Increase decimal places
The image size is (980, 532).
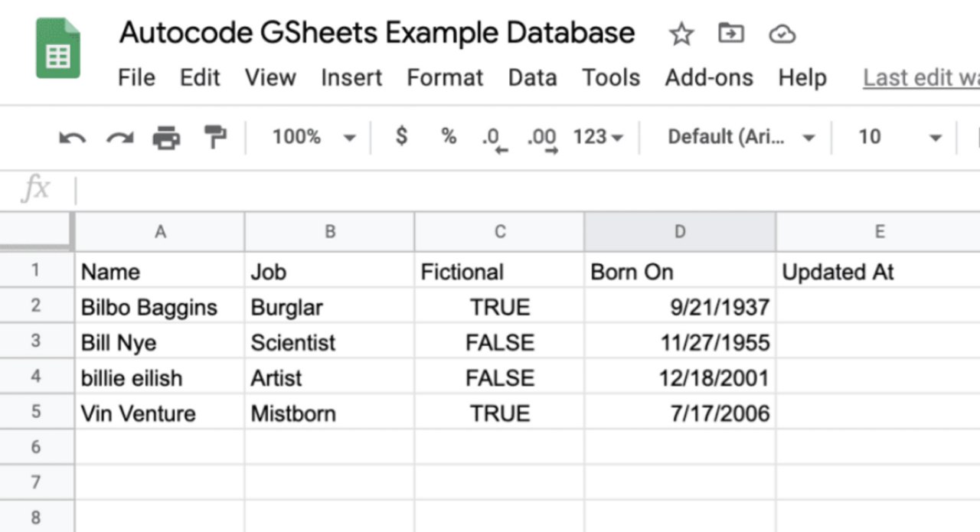(541, 139)
